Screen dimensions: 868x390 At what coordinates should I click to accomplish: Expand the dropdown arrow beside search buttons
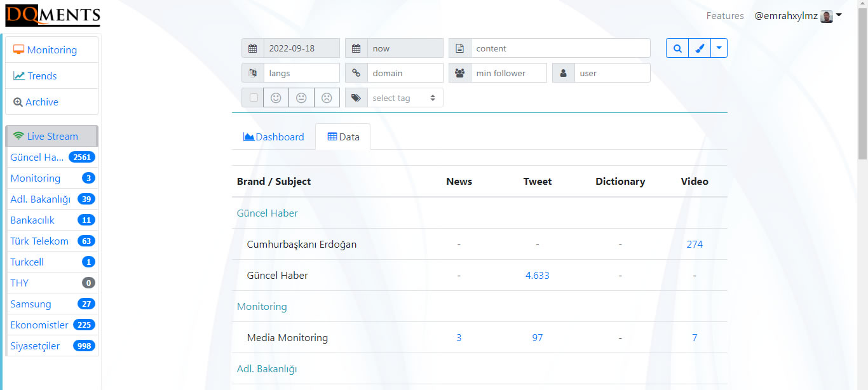click(718, 48)
